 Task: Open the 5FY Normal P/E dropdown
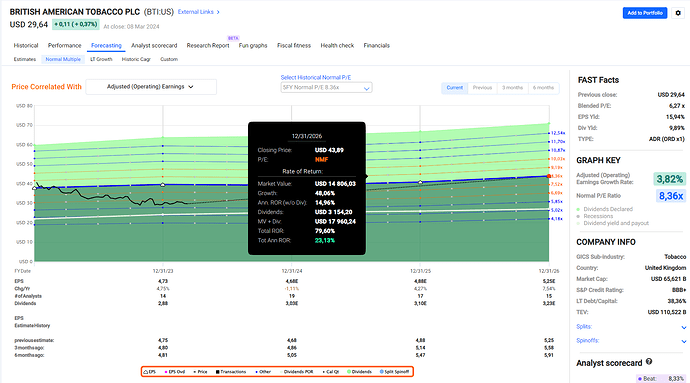326,88
